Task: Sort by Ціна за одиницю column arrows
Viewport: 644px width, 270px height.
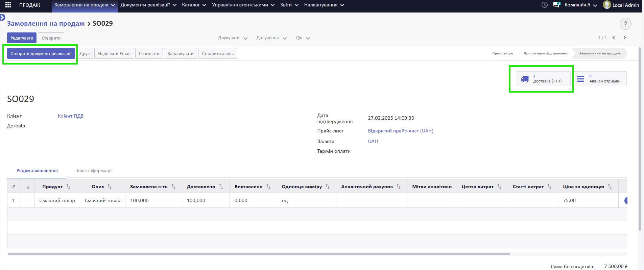Action: (x=610, y=187)
